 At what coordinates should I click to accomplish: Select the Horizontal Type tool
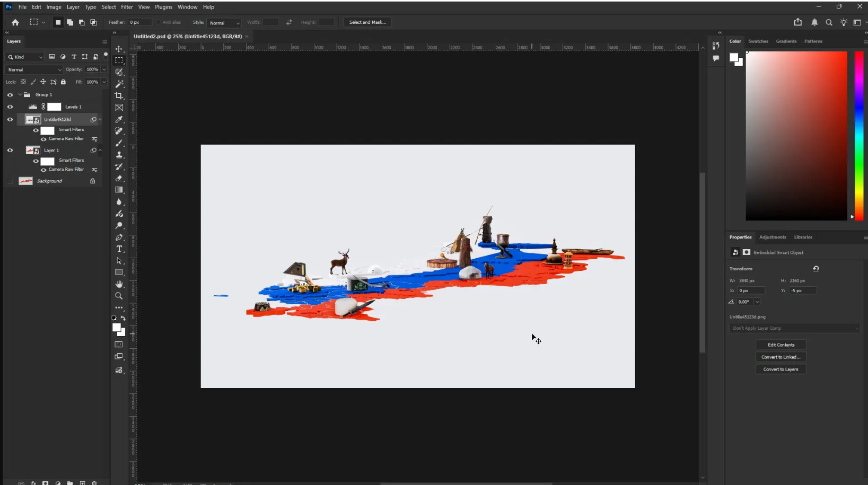point(119,249)
